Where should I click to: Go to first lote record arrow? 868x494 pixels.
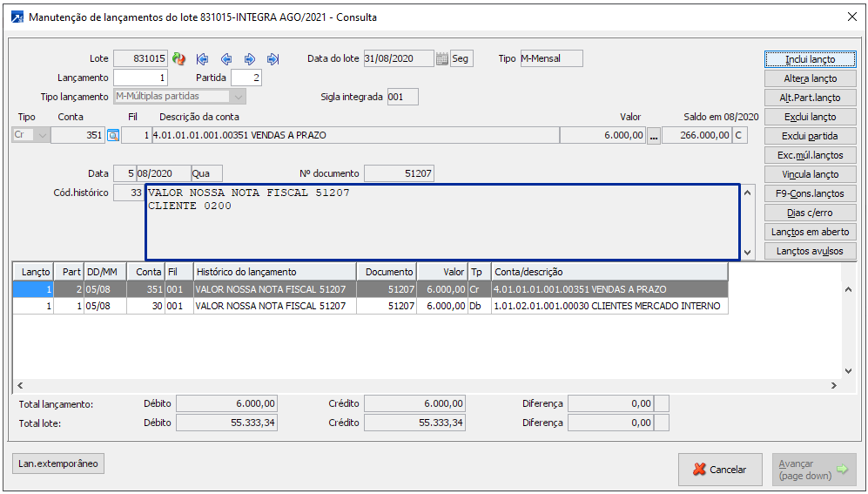pos(203,59)
